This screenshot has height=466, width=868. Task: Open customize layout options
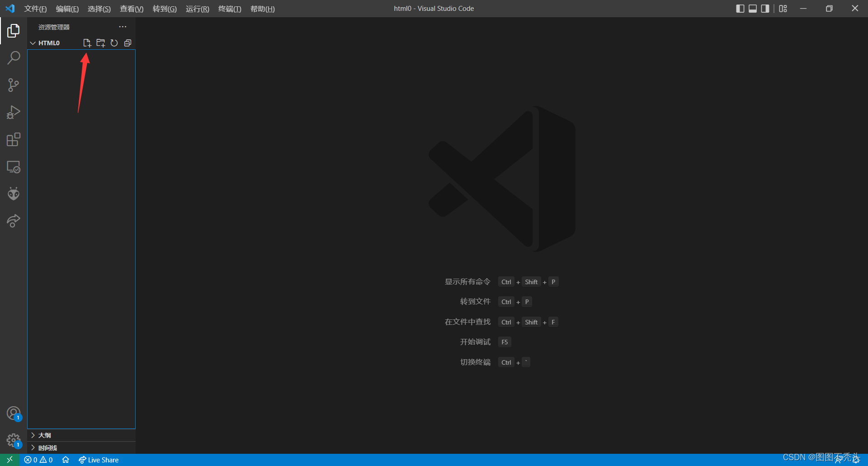[783, 9]
